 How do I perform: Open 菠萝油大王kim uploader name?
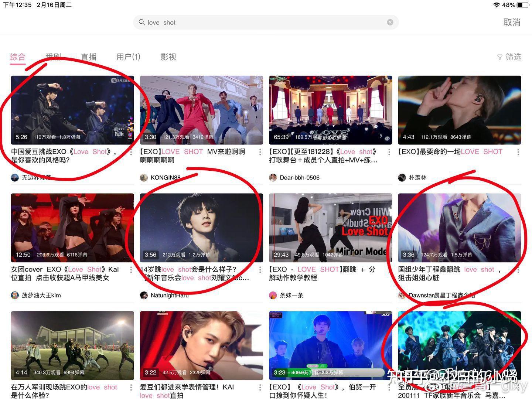(x=41, y=295)
